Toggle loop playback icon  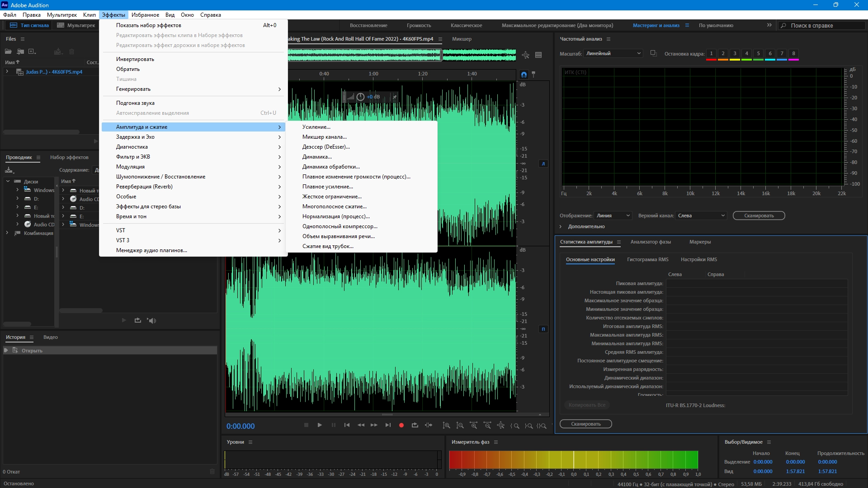click(415, 425)
